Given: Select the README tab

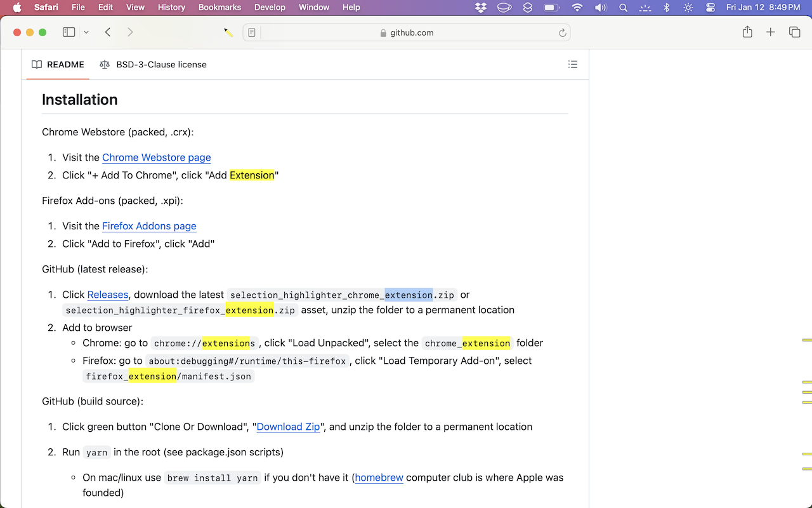Looking at the screenshot, I should coord(58,64).
